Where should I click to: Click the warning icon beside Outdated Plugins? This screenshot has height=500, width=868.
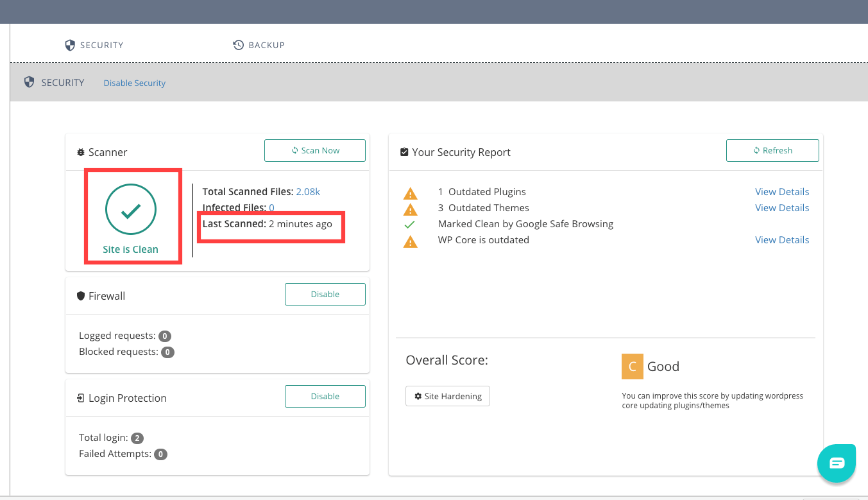point(410,193)
